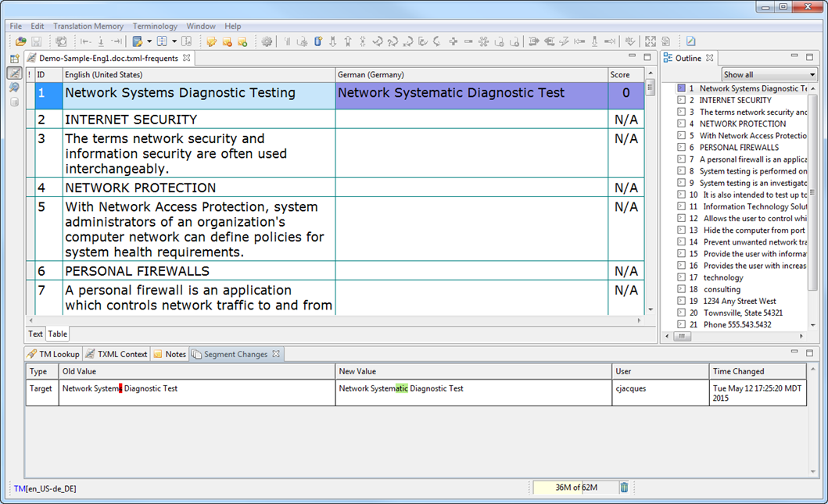
Task: Click the page with pencil icon ending the toolbar
Action: (x=690, y=41)
